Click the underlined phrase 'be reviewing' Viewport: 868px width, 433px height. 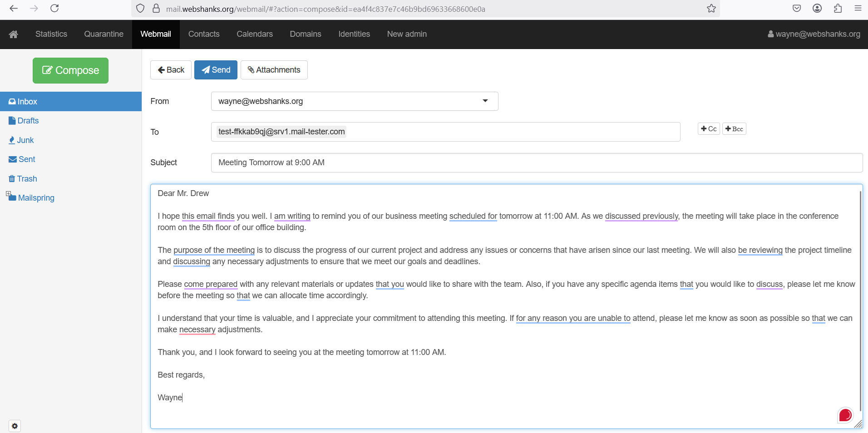click(x=760, y=250)
